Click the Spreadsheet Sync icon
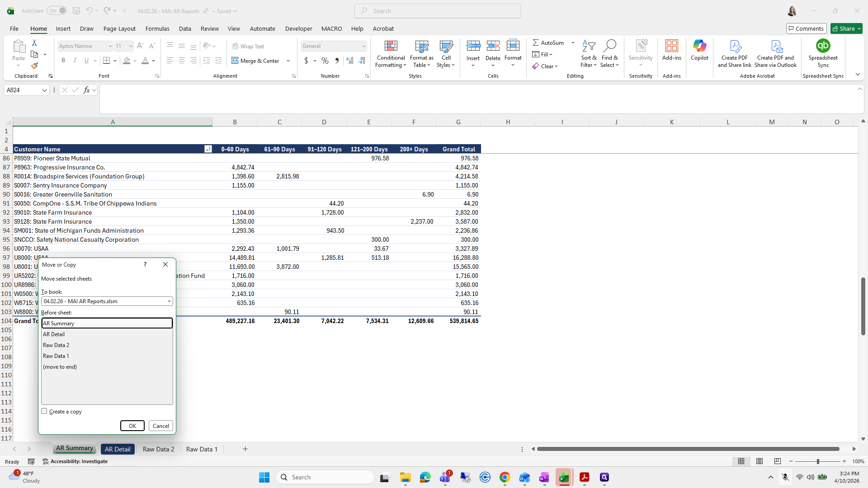 [823, 46]
